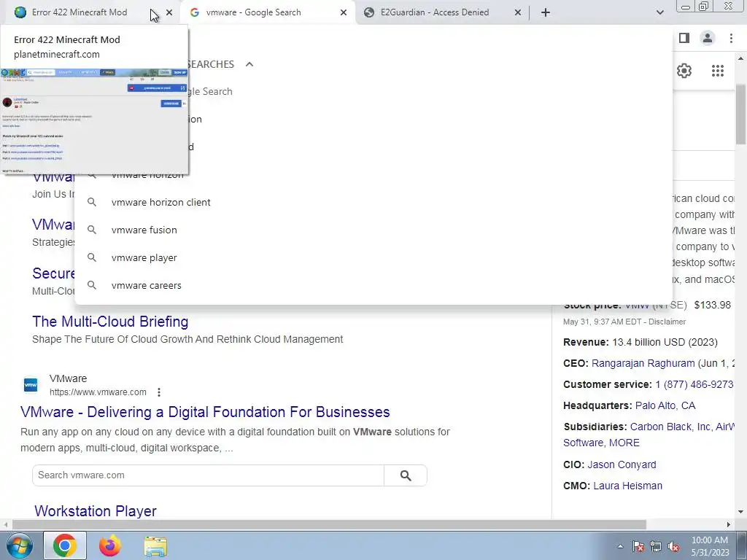Image resolution: width=747 pixels, height=560 pixels.
Task: Choose the 'vmware careers' suggestion
Action: pos(146,285)
